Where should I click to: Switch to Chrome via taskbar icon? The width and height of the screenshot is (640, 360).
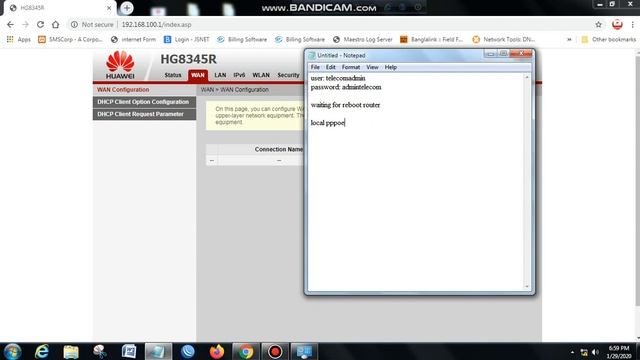click(246, 351)
